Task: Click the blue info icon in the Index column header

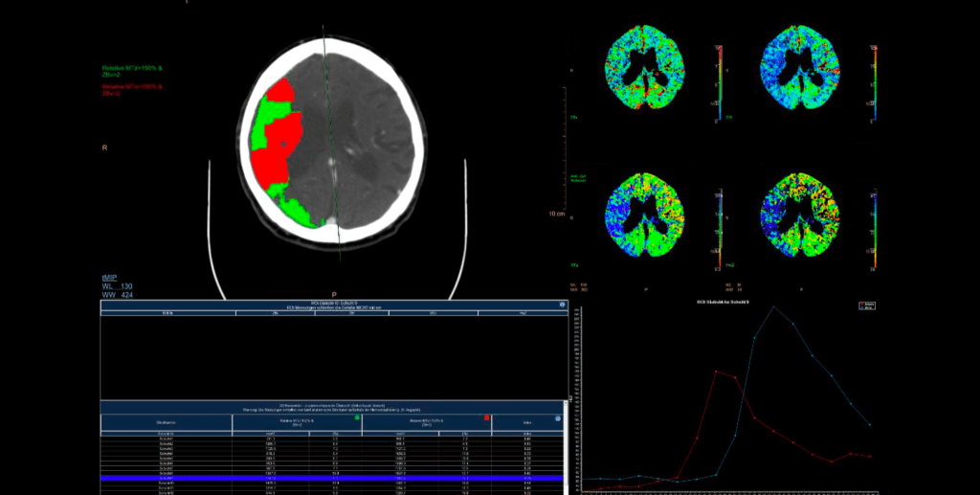Action: (x=557, y=418)
